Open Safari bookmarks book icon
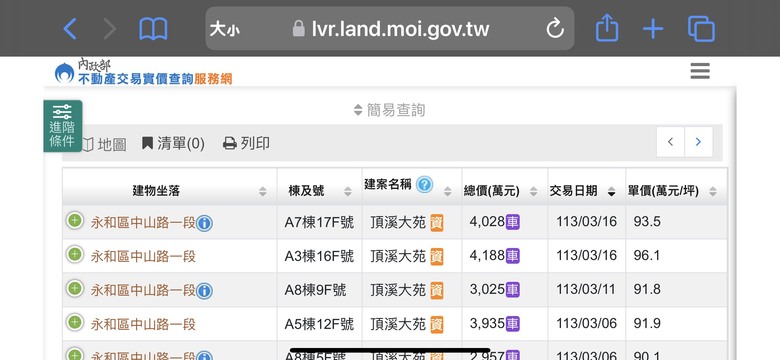The height and width of the screenshot is (360, 780). [x=153, y=29]
